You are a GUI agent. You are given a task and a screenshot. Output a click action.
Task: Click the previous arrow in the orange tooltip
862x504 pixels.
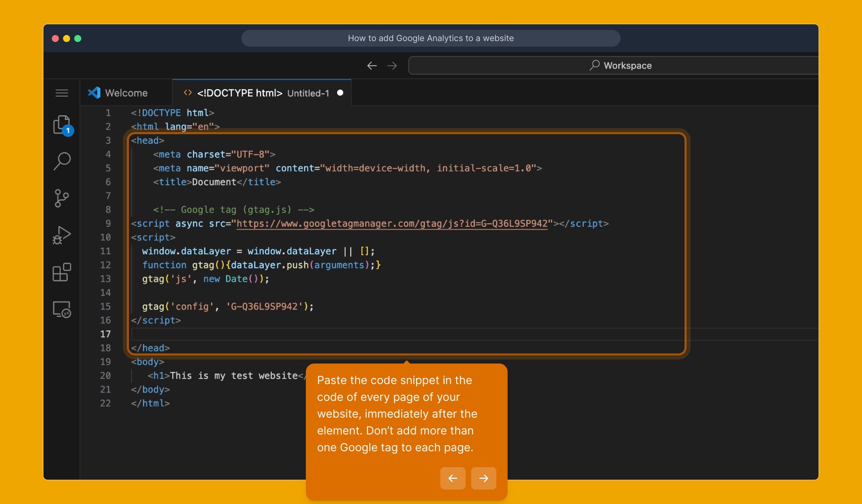(x=452, y=478)
